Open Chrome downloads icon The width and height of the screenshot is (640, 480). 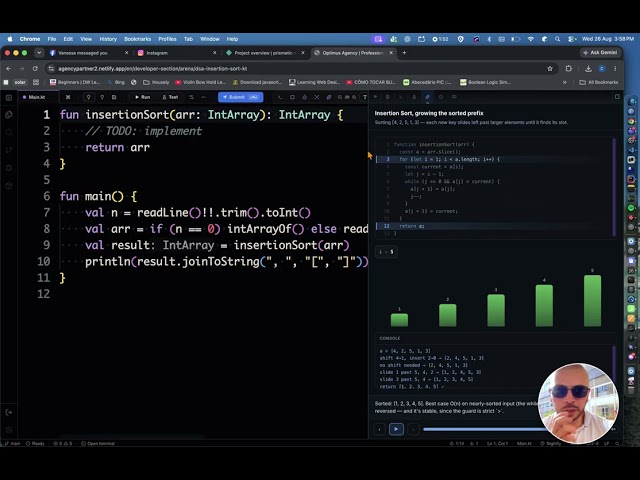588,69
